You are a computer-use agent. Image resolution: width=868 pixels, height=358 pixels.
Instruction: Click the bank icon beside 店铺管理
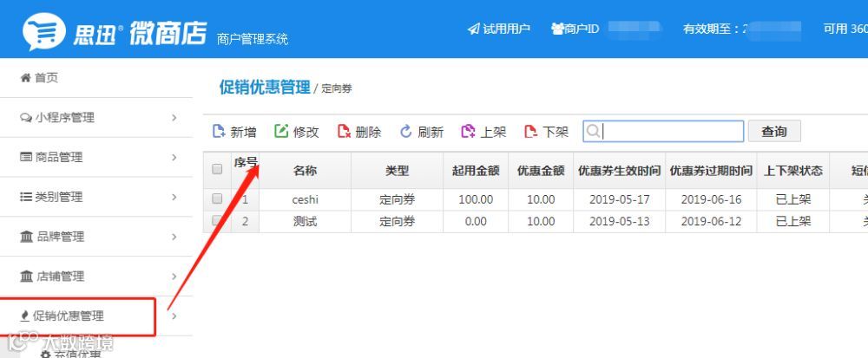pyautogui.click(x=27, y=277)
